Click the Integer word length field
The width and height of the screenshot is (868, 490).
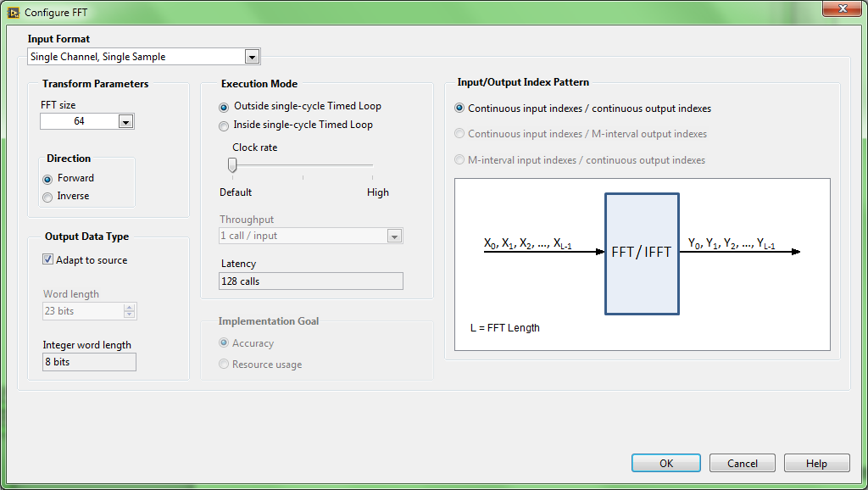[x=89, y=362]
